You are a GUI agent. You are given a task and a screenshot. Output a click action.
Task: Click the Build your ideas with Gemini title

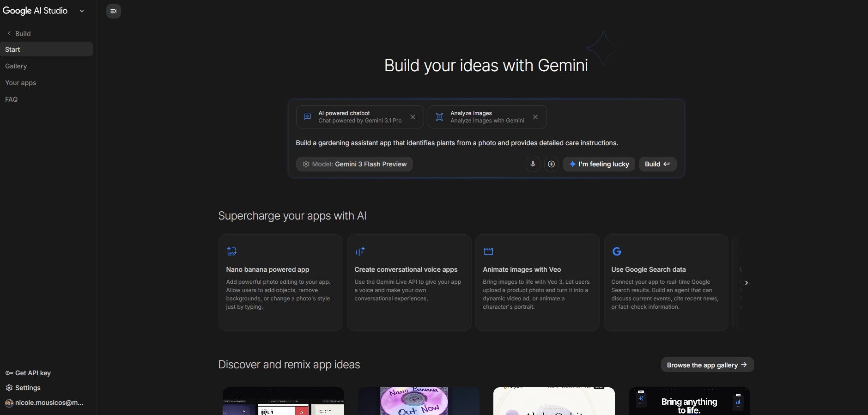pos(486,66)
